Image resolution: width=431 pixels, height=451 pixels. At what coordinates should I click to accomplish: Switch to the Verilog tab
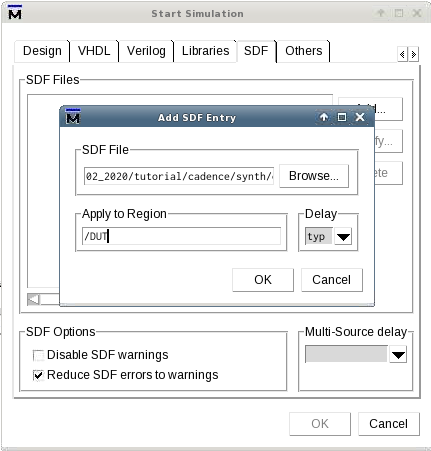point(146,51)
